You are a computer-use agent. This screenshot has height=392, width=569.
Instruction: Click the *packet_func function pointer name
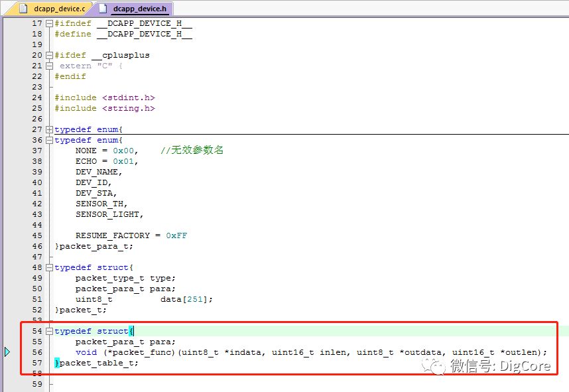click(139, 352)
